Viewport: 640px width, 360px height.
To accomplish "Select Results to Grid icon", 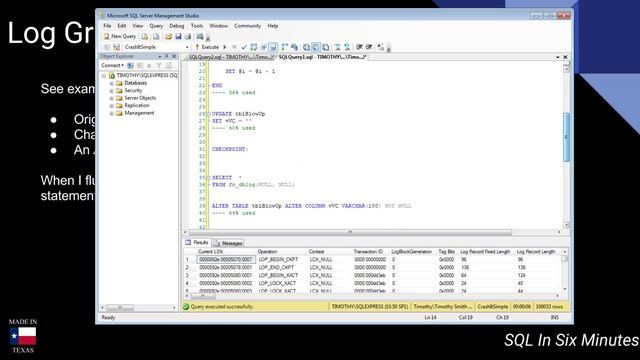I will (316, 47).
